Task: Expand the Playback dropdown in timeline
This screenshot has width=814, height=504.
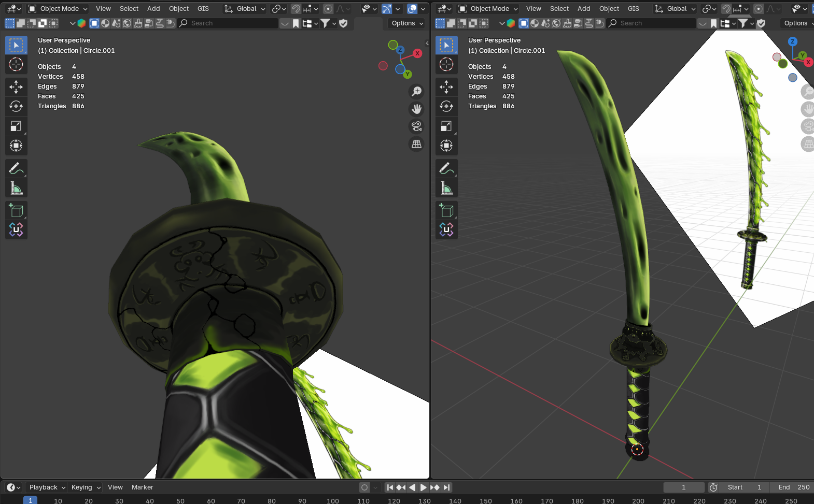Action: [47, 487]
